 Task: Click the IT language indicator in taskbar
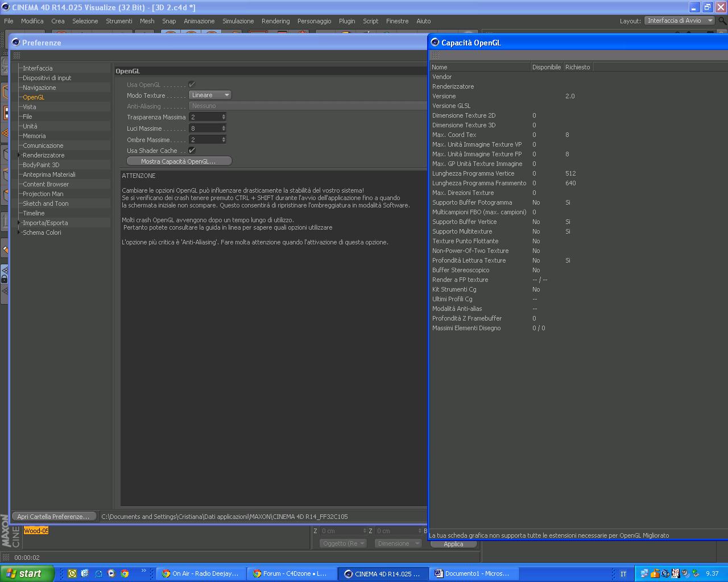pyautogui.click(x=623, y=573)
